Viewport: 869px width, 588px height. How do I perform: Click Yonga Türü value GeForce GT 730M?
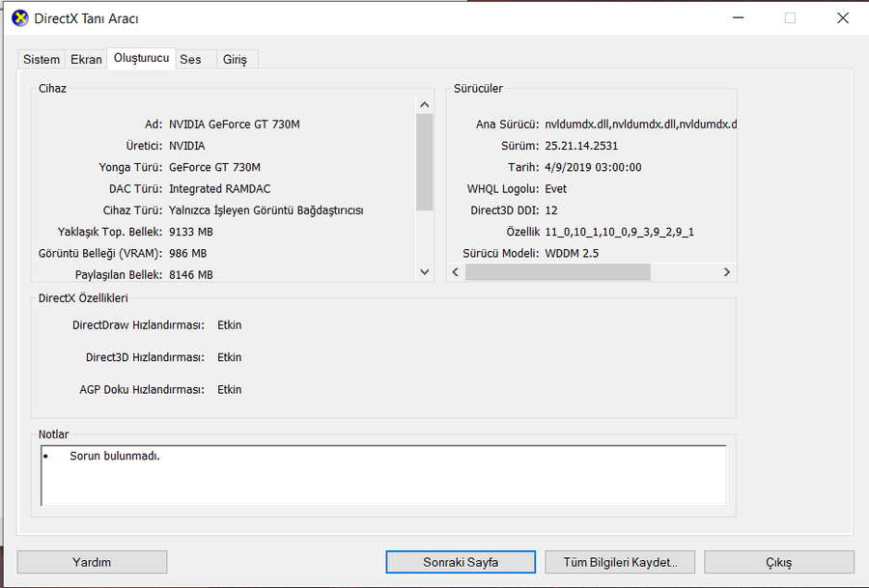pos(214,167)
